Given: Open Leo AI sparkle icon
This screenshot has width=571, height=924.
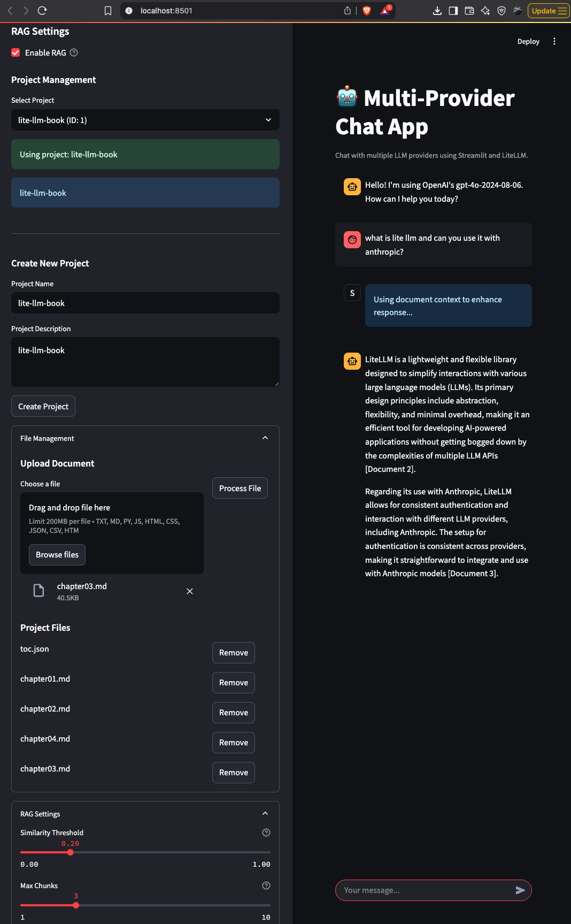Looking at the screenshot, I should [x=485, y=11].
